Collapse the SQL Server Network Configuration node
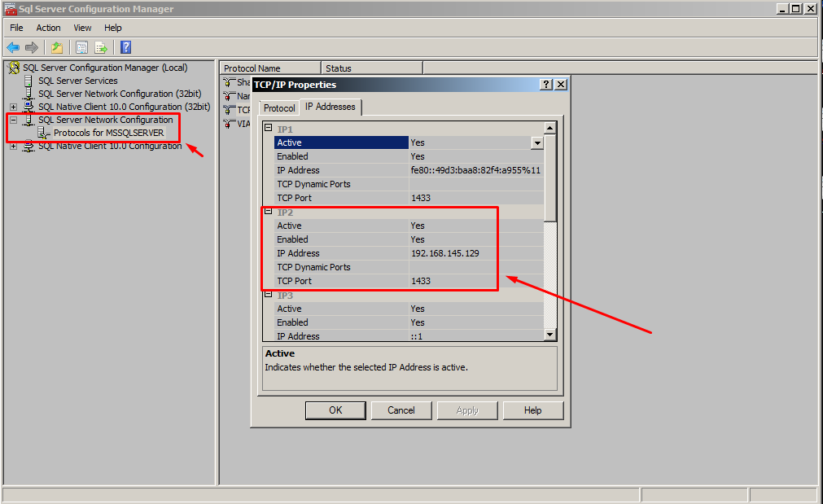This screenshot has height=504, width=823. click(x=13, y=121)
